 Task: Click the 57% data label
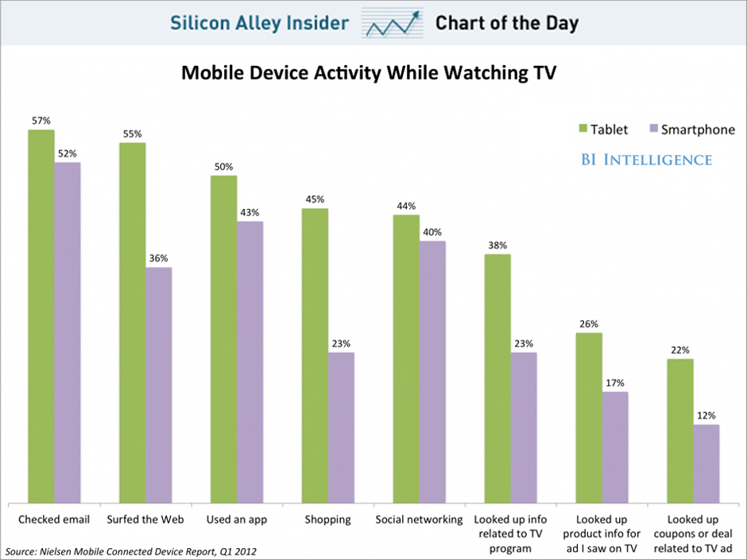click(x=41, y=121)
